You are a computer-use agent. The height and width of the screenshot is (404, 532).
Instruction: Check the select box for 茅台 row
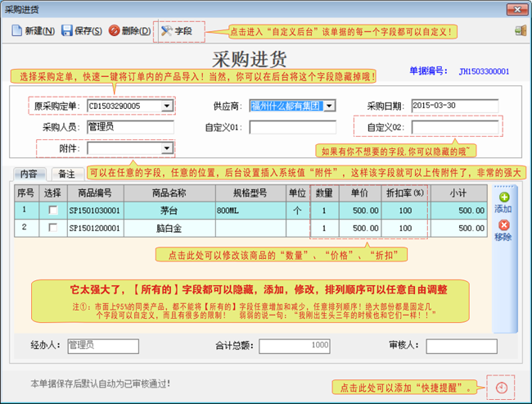click(x=53, y=211)
